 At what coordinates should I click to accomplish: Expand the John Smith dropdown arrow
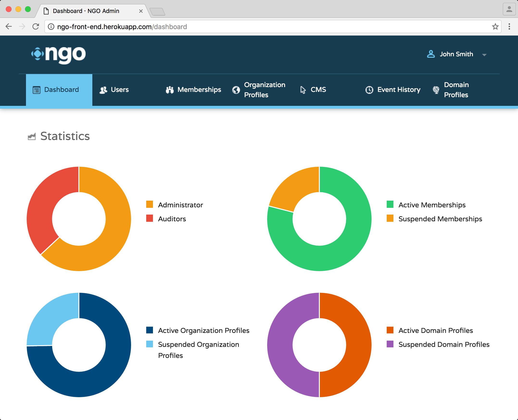484,55
